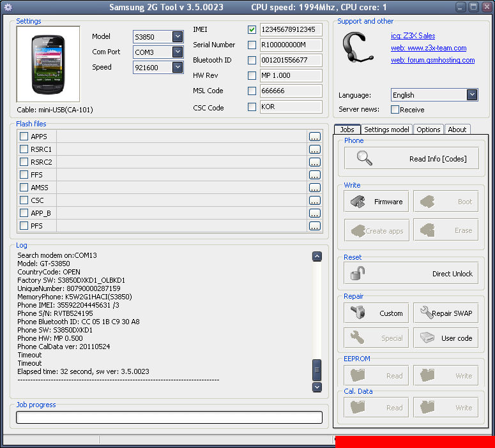This screenshot has width=495, height=448.
Task: Tick the CSC Code checkbox
Action: (252, 107)
